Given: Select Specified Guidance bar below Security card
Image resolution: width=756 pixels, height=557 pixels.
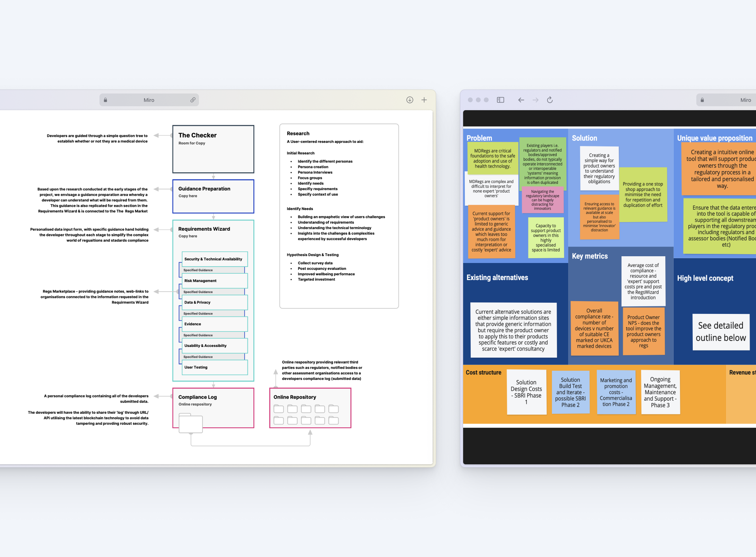Looking at the screenshot, I should [213, 270].
